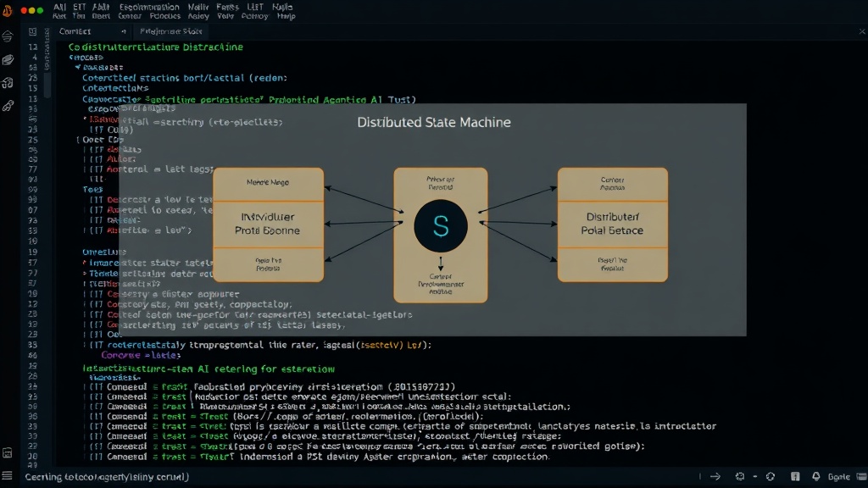Click the status message at bottom-left
The width and height of the screenshot is (868, 488).
[x=107, y=476]
